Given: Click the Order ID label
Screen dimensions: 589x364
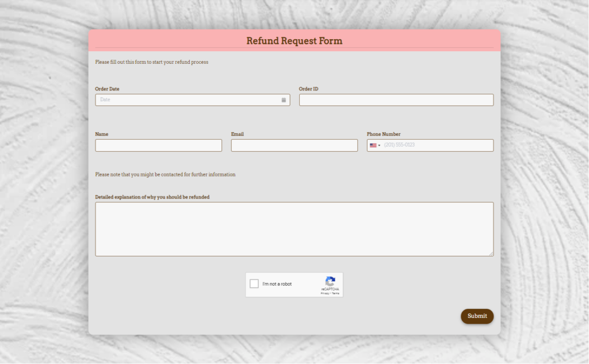Looking at the screenshot, I should 308,89.
